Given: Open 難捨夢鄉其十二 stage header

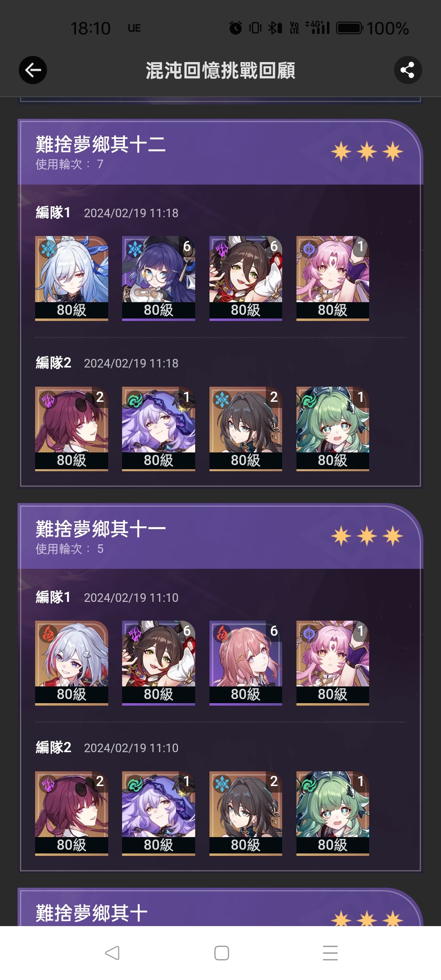Looking at the screenshot, I should 220,152.
